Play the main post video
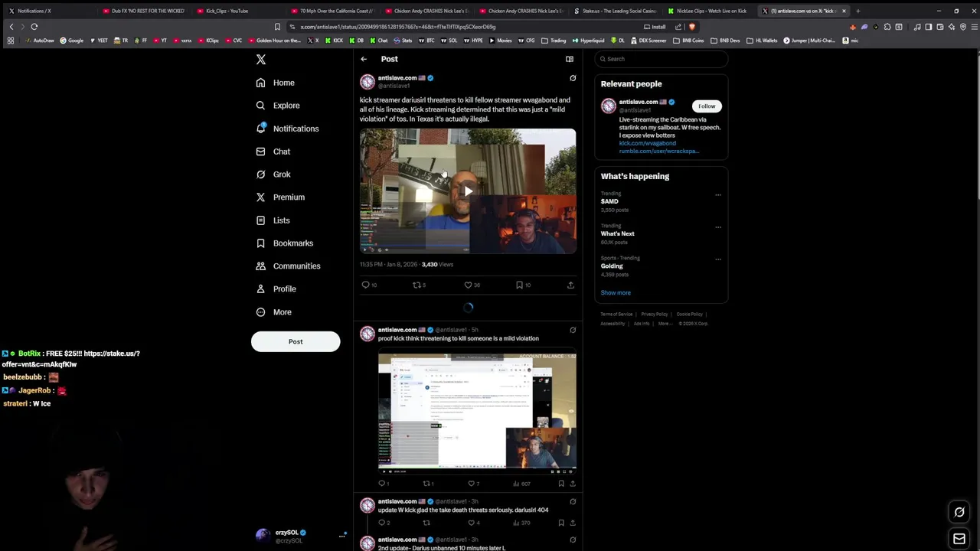The height and width of the screenshot is (551, 980). click(468, 191)
